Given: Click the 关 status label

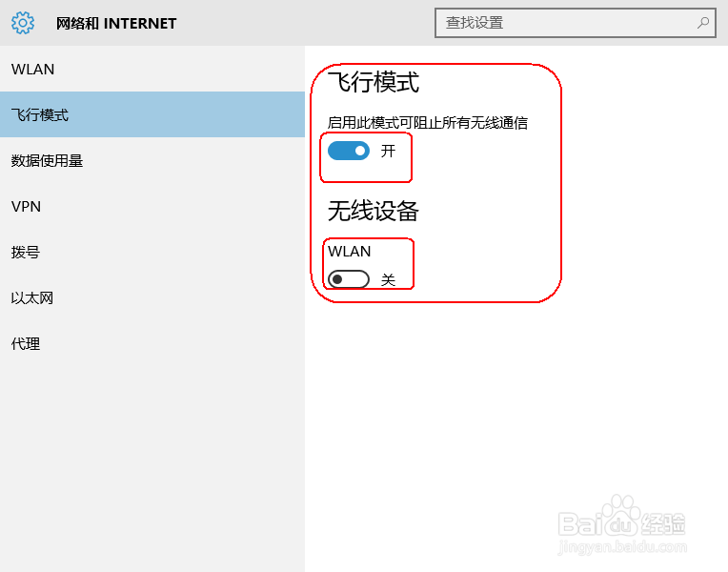Looking at the screenshot, I should (388, 279).
